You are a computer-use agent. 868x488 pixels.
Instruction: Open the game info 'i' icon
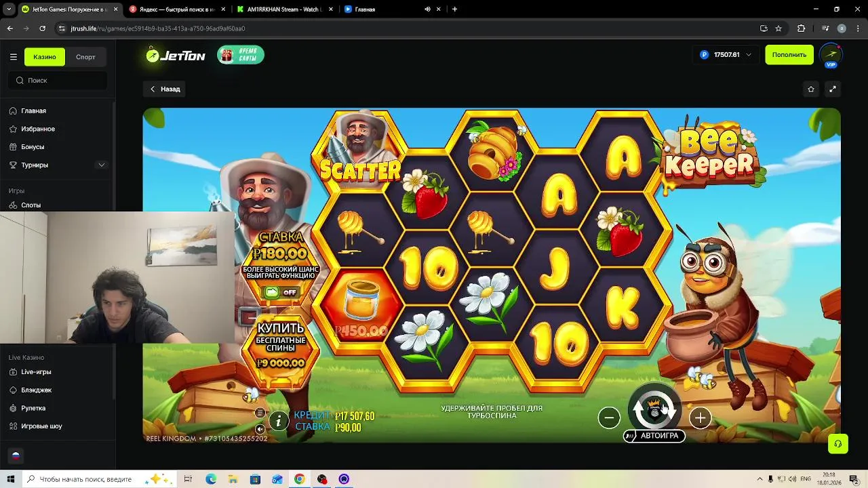279,421
